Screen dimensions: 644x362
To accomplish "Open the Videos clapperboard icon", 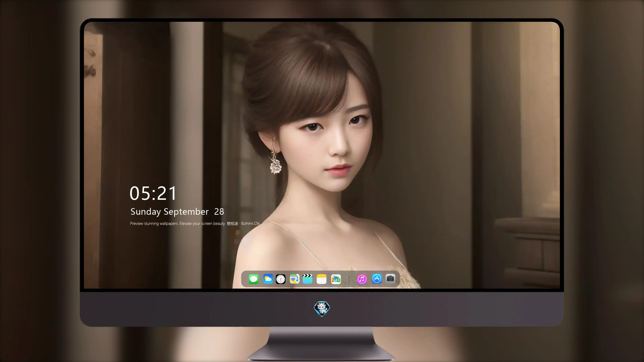I will (x=308, y=279).
